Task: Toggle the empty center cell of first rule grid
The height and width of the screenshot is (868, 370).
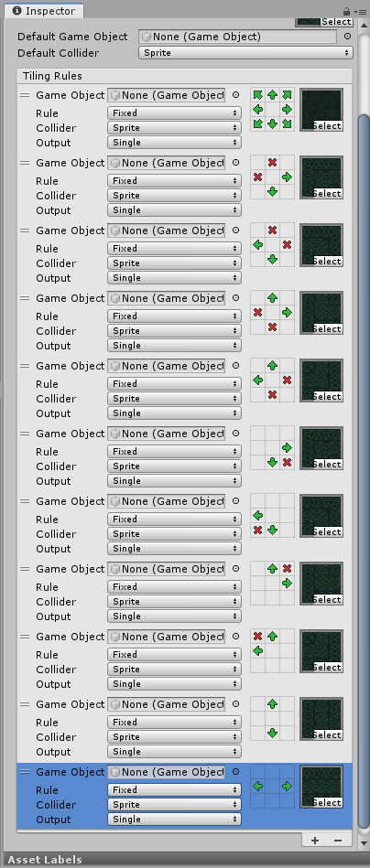Action: coord(272,110)
